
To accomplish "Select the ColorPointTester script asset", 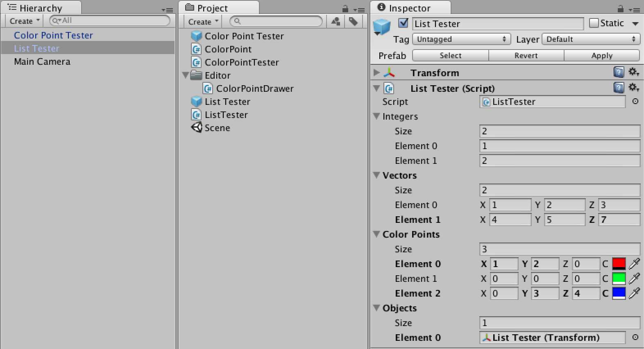I will (x=235, y=62).
